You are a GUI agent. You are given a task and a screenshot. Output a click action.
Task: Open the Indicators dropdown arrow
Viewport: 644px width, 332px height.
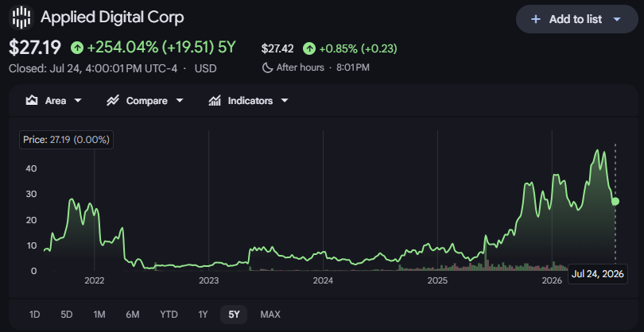tap(284, 101)
